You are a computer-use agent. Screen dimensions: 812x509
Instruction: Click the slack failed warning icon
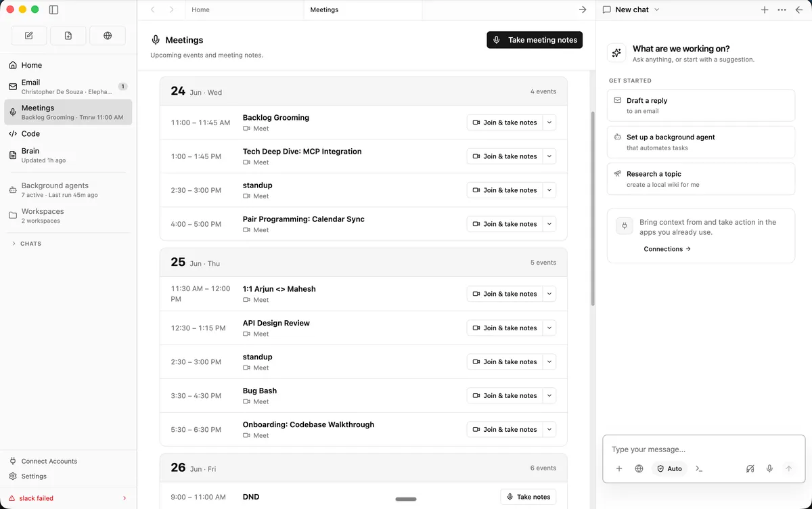12,498
